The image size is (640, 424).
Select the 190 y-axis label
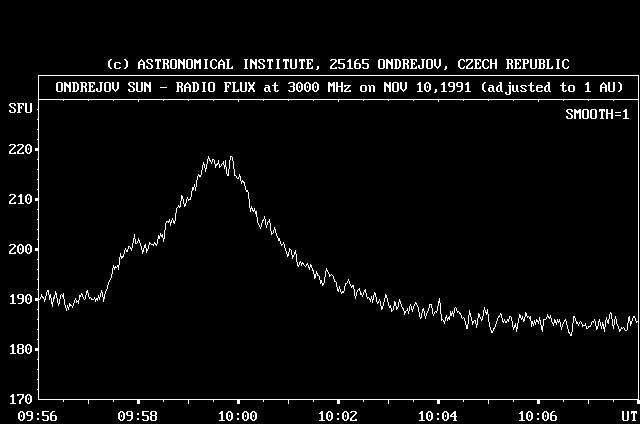[19, 299]
